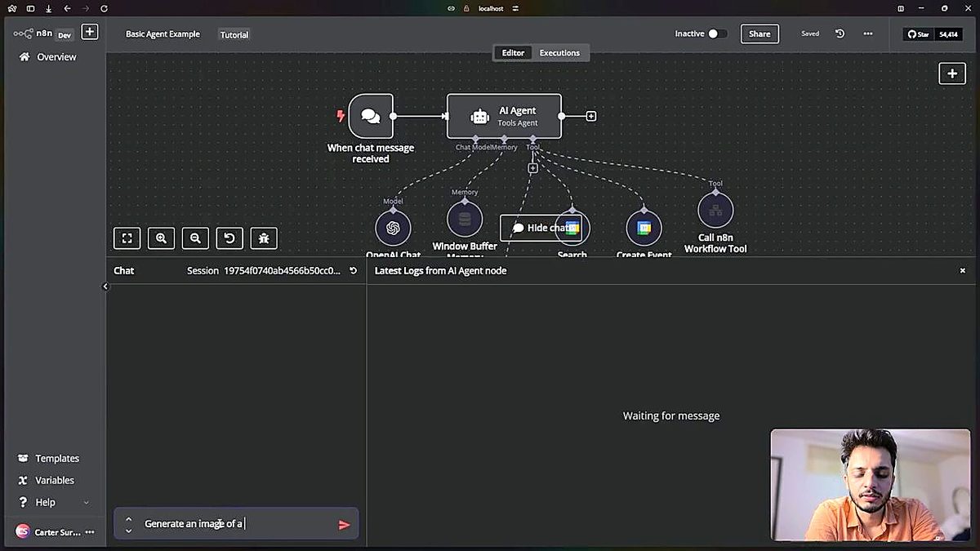
Task: Click the add new plus button beside Dev
Action: pyautogui.click(x=90, y=32)
